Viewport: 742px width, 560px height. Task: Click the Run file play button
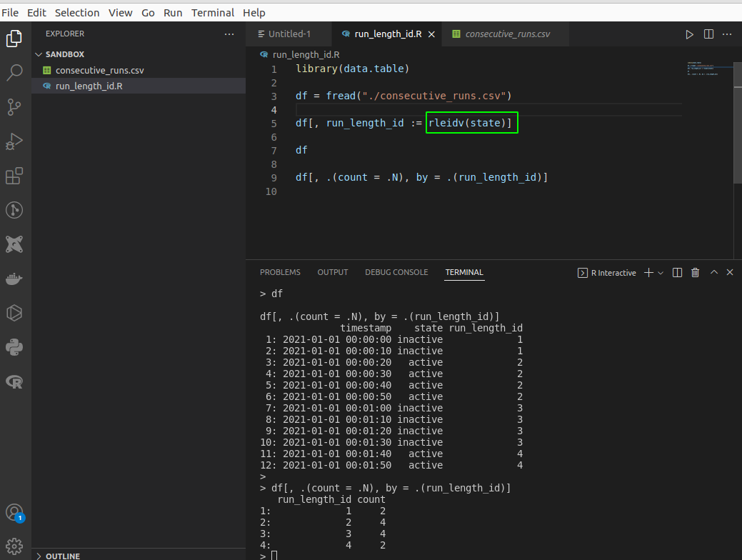pyautogui.click(x=689, y=34)
